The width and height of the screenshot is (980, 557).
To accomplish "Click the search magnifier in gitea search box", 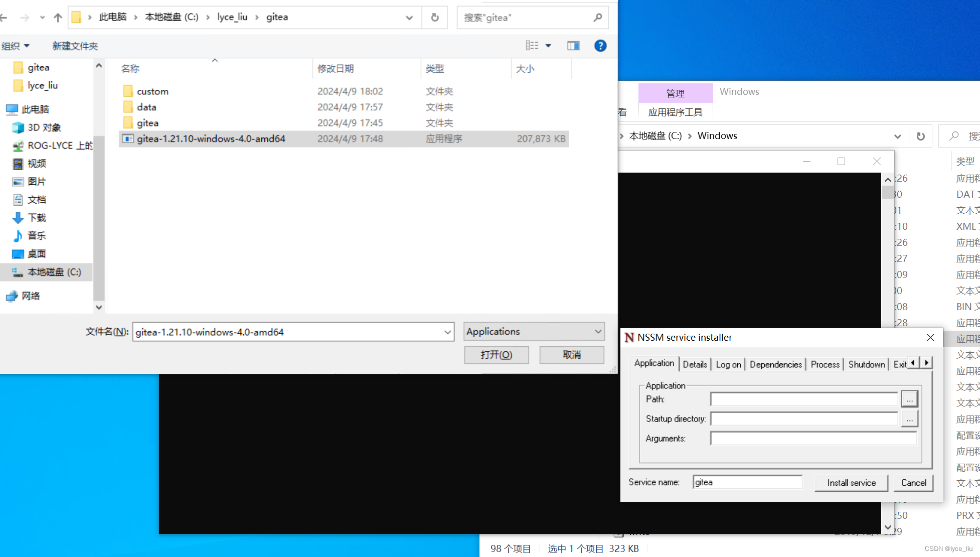I will pyautogui.click(x=597, y=18).
